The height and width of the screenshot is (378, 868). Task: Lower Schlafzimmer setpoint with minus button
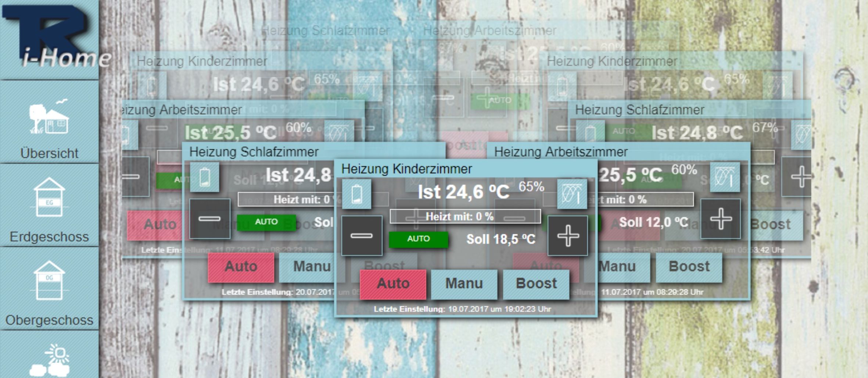(210, 219)
